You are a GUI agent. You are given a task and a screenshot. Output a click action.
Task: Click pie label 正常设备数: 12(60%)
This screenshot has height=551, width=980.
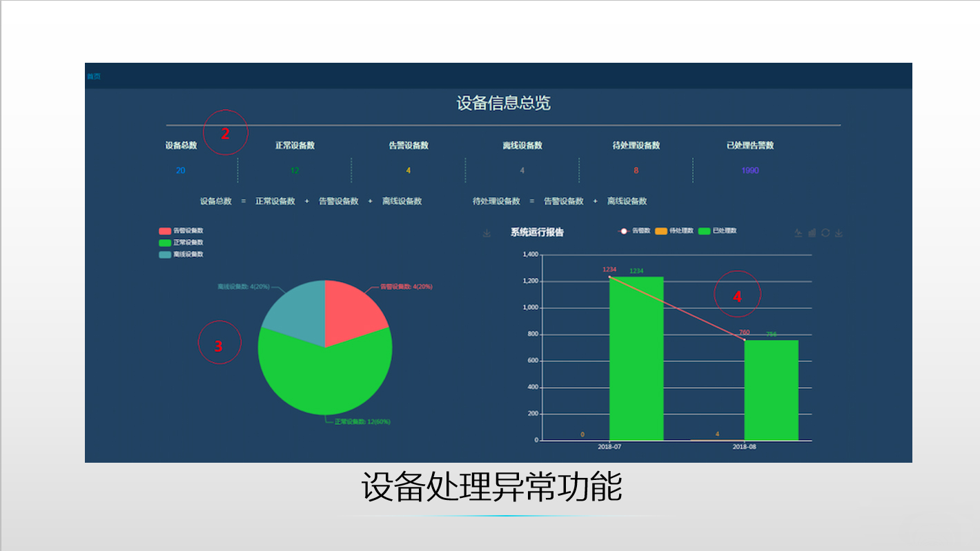pos(362,421)
